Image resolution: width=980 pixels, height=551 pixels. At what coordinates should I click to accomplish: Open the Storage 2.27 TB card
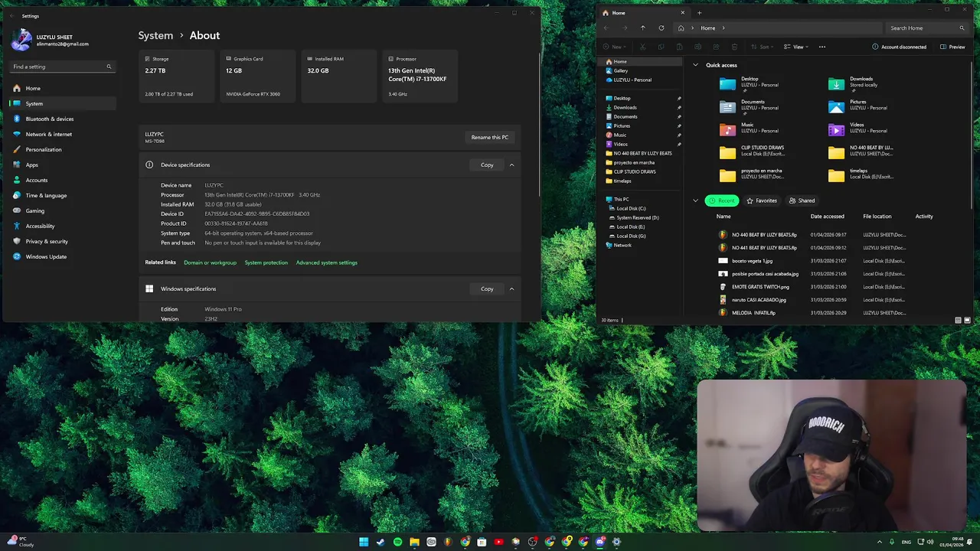(x=178, y=77)
